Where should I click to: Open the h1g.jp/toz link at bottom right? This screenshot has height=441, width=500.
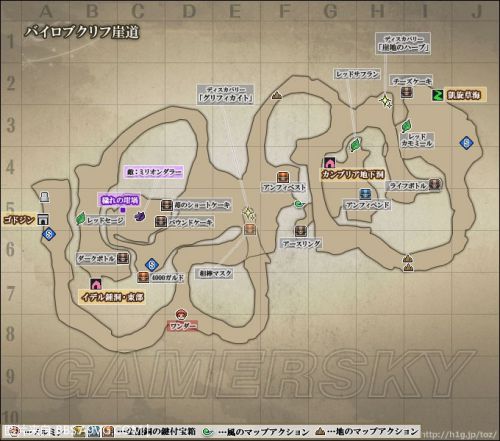[x=460, y=434]
